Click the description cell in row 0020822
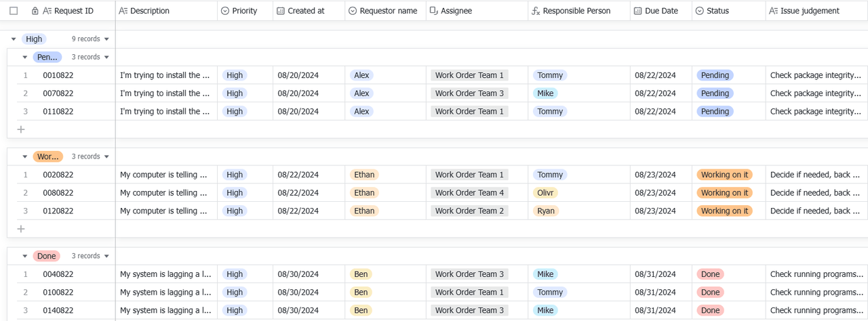 (167, 175)
